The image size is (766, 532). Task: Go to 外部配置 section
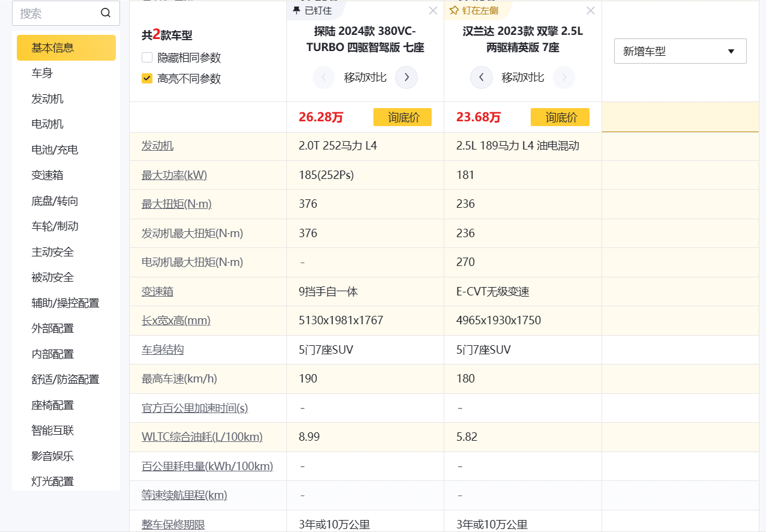tap(53, 328)
